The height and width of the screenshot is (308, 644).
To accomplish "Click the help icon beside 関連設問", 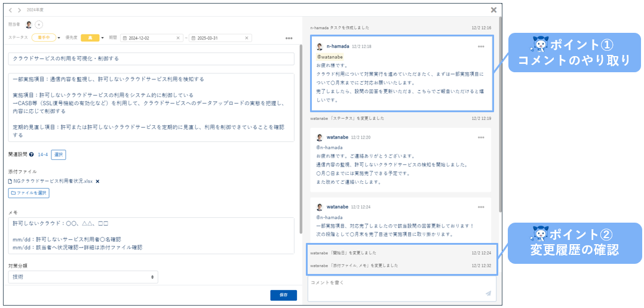I will (32, 155).
